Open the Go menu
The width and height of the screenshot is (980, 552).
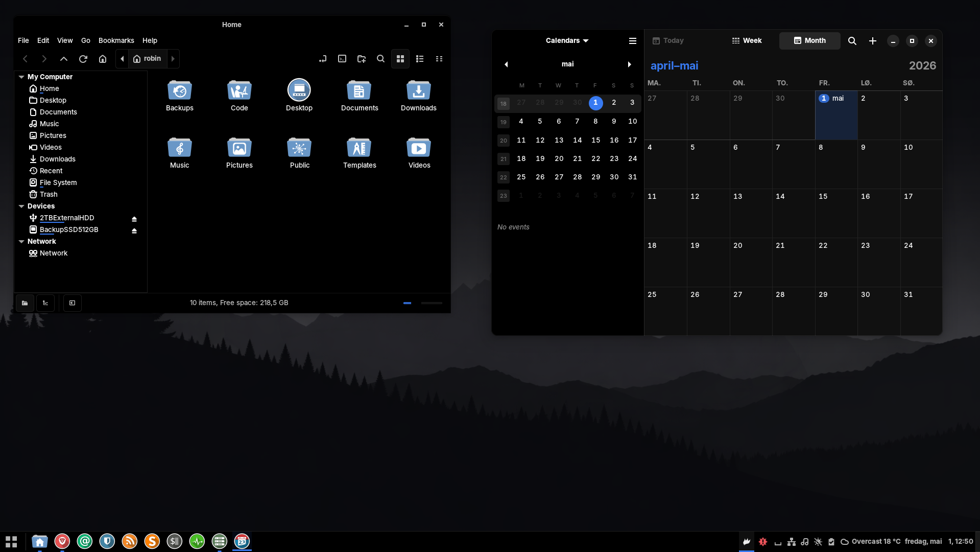(86, 40)
